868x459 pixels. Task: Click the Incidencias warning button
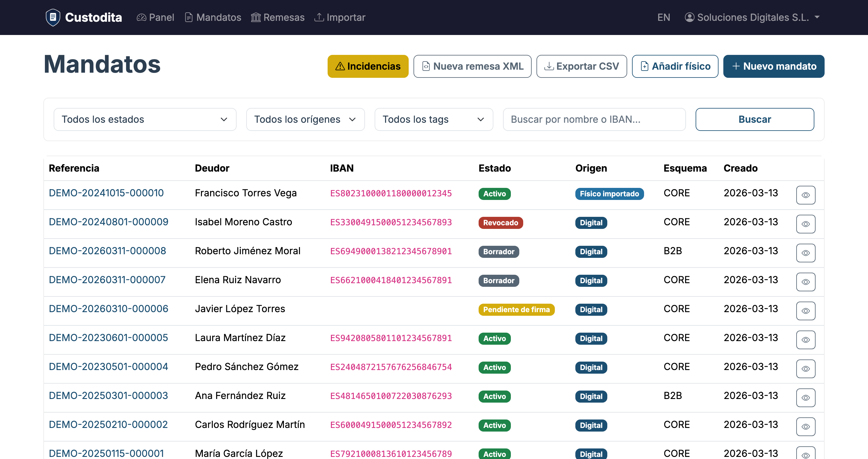368,66
